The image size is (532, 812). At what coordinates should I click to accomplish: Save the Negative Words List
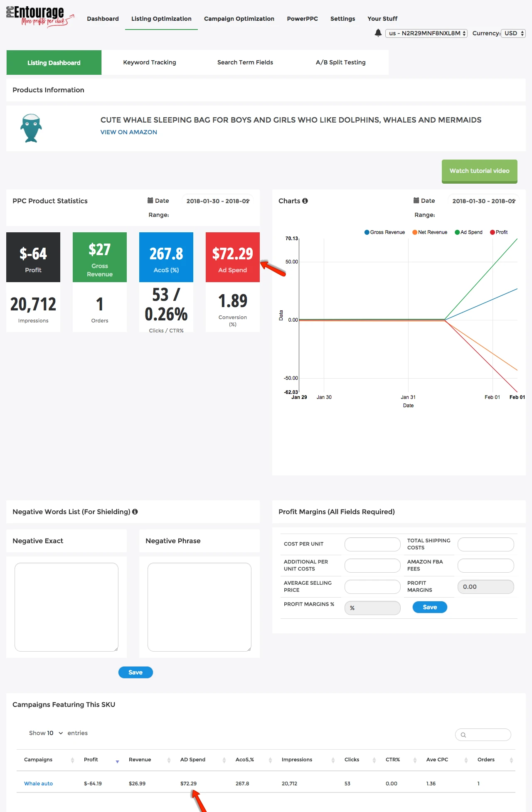point(135,672)
